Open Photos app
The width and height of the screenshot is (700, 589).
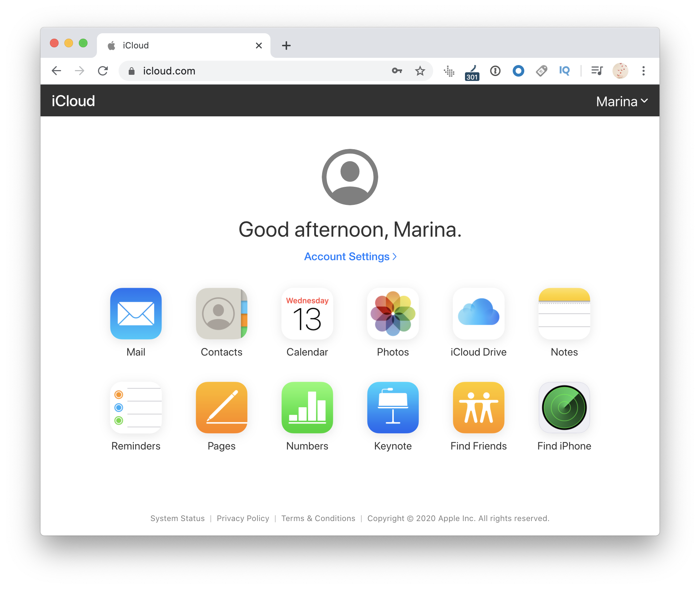392,321
